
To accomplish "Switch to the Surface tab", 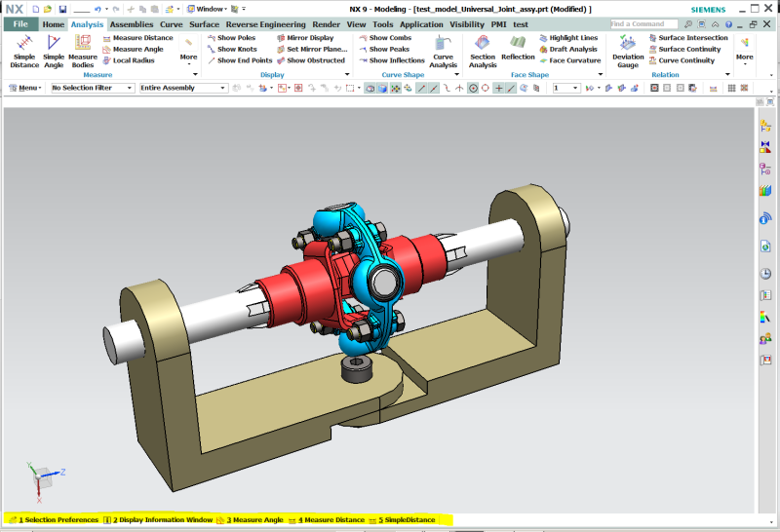I will pyautogui.click(x=204, y=24).
